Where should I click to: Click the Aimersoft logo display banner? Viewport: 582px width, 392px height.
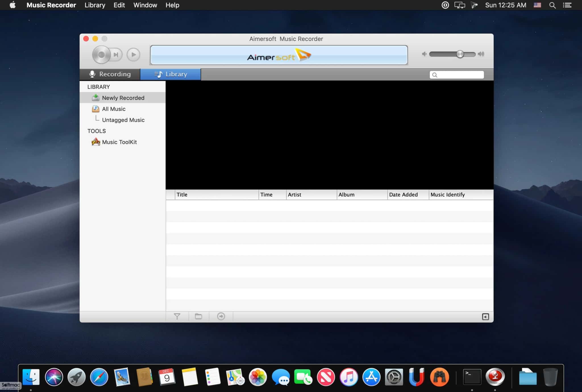point(279,55)
